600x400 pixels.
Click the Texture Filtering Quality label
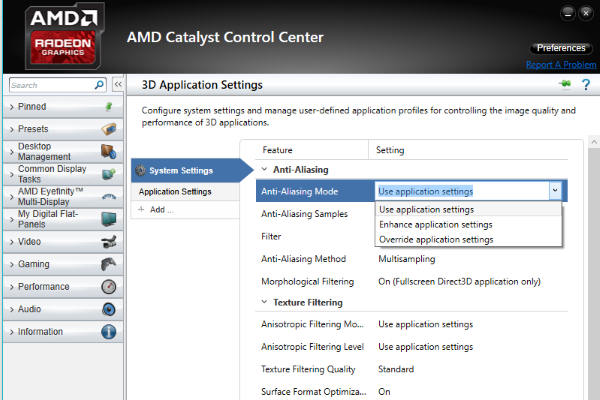308,369
